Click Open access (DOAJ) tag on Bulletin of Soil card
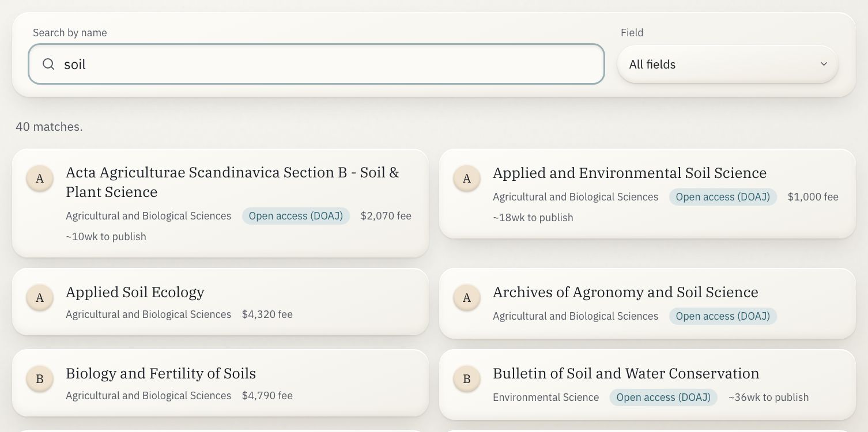 (x=663, y=397)
